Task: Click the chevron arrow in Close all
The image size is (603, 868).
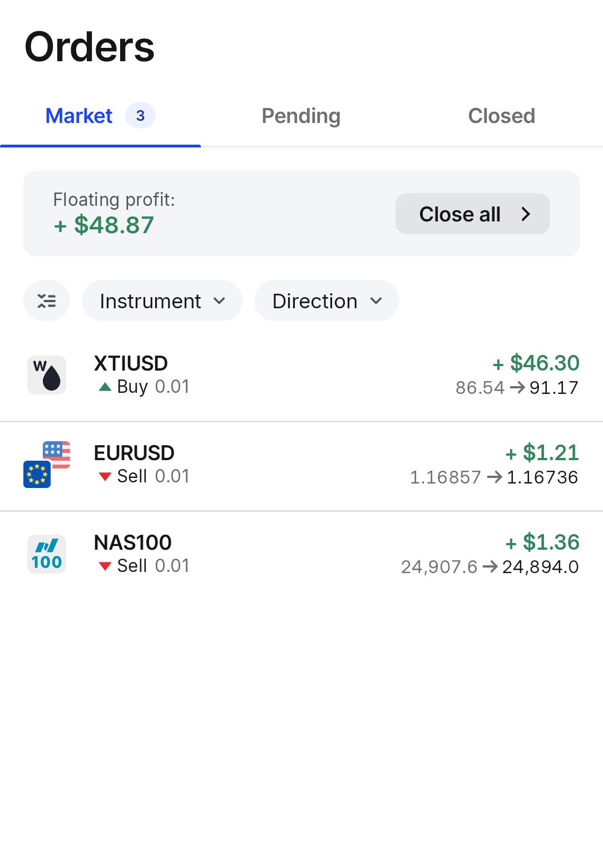Action: [526, 214]
